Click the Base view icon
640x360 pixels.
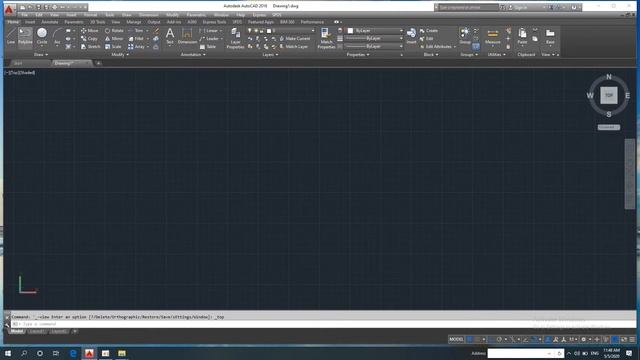(x=550, y=36)
